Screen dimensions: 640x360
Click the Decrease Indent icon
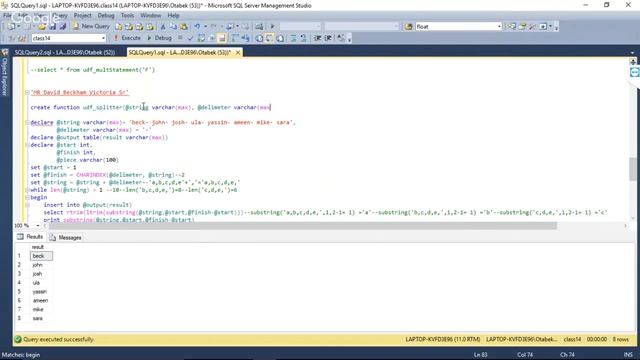(x=317, y=38)
